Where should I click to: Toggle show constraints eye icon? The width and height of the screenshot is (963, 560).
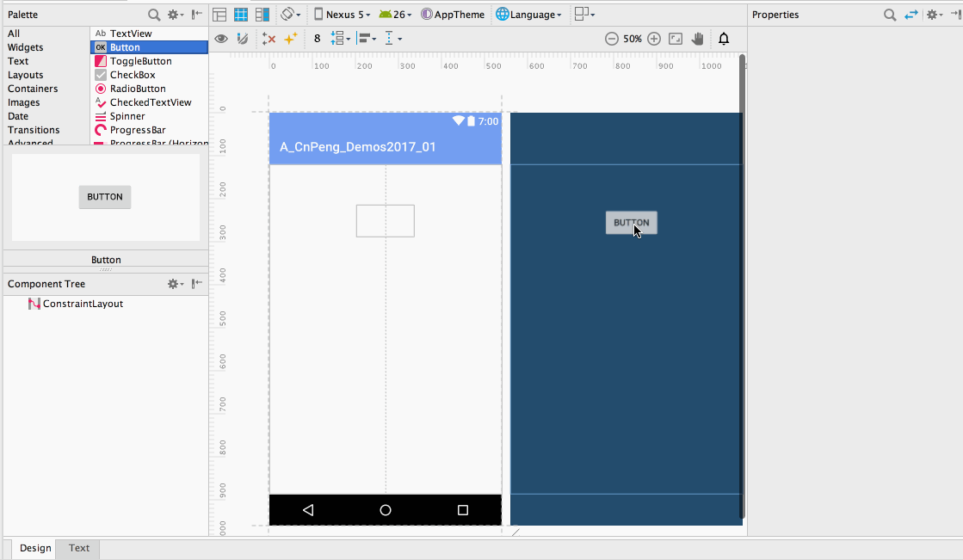pos(221,39)
